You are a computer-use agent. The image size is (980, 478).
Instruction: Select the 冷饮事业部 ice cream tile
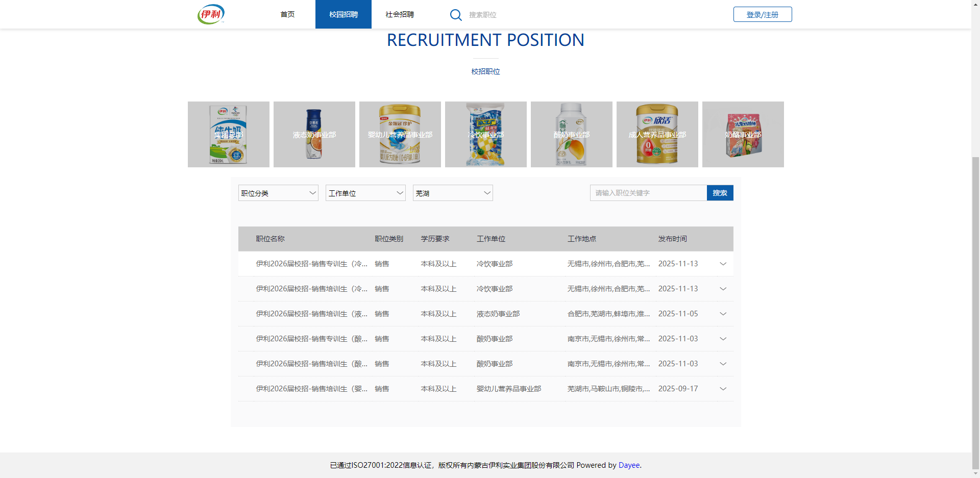coord(486,134)
